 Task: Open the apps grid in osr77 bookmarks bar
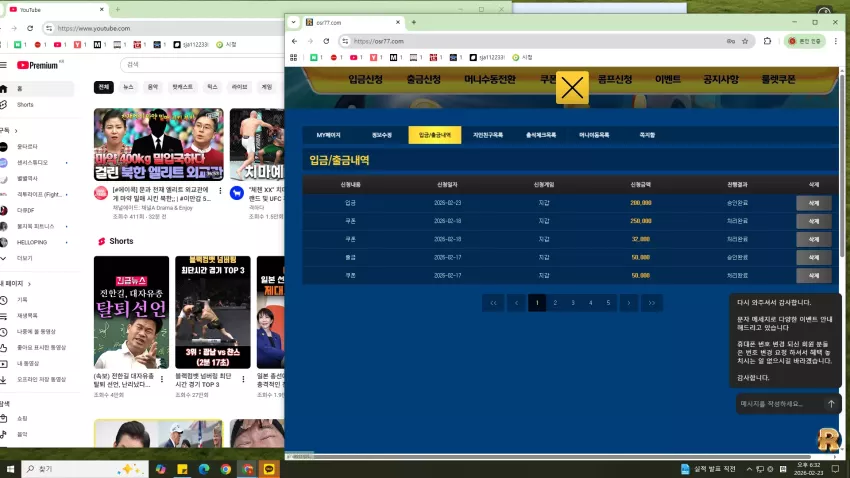[294, 57]
